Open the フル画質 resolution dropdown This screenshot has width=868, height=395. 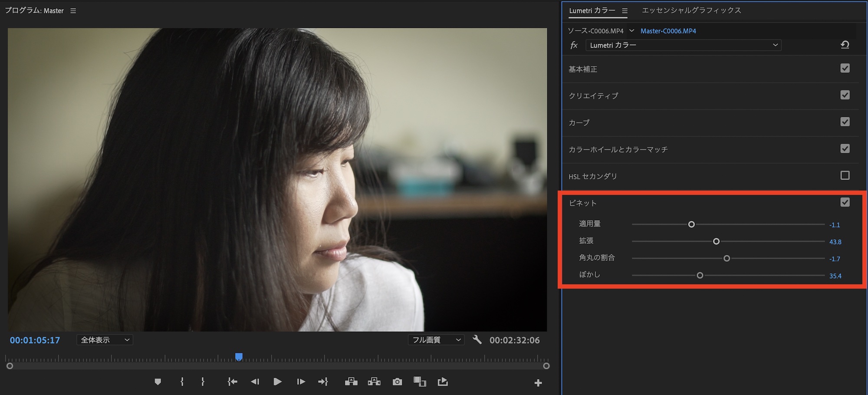(436, 340)
